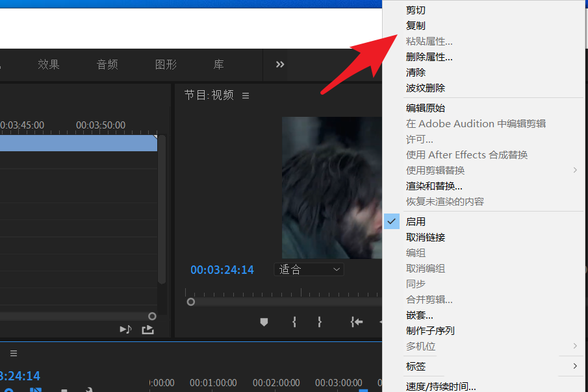The height and width of the screenshot is (392, 588).
Task: Select 剪切 in the context menu
Action: (x=416, y=10)
